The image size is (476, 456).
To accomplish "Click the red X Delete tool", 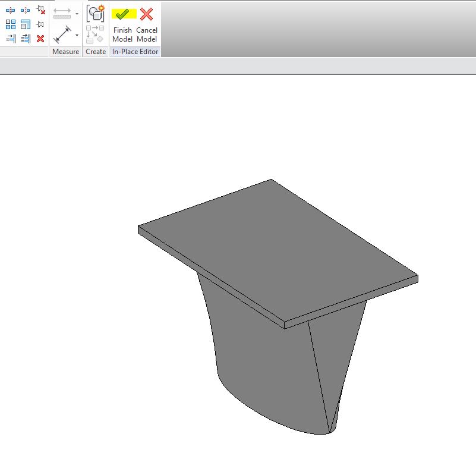I will [40, 39].
